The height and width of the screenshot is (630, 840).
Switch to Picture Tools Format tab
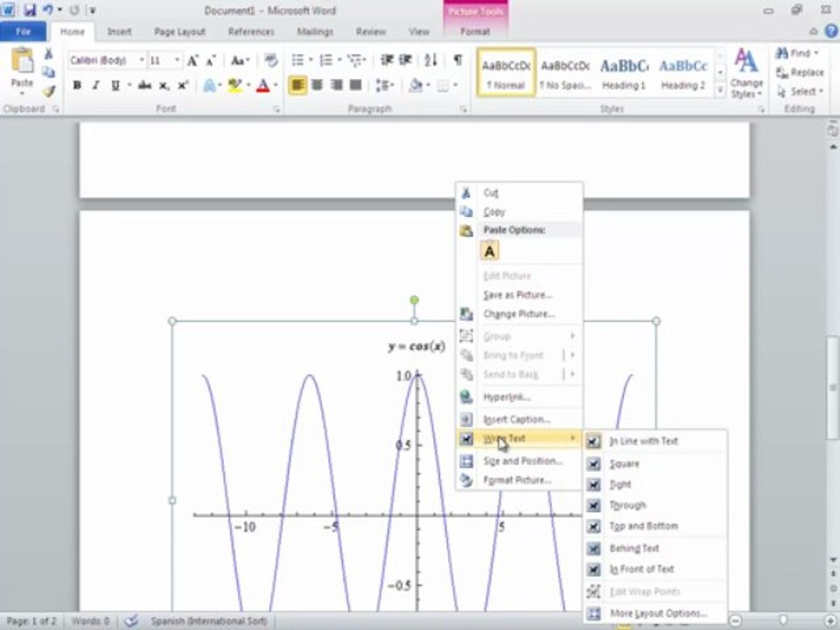[475, 31]
